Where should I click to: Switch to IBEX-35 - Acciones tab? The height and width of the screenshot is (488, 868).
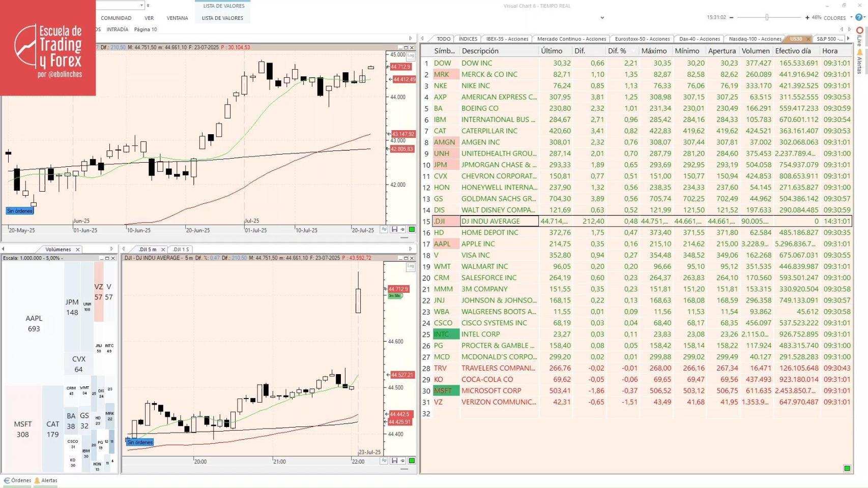507,39
